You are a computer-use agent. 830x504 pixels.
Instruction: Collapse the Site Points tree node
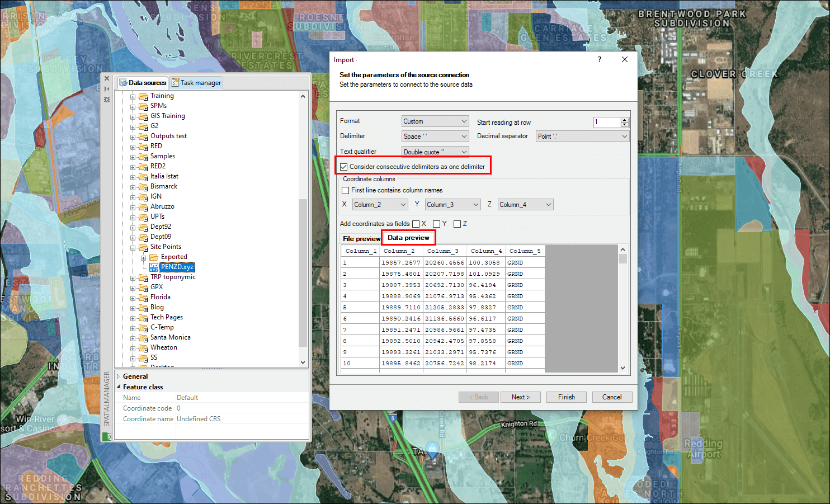pos(133,247)
